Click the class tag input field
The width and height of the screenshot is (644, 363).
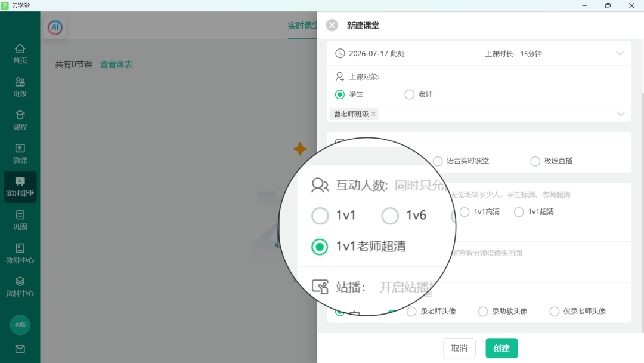tap(479, 114)
